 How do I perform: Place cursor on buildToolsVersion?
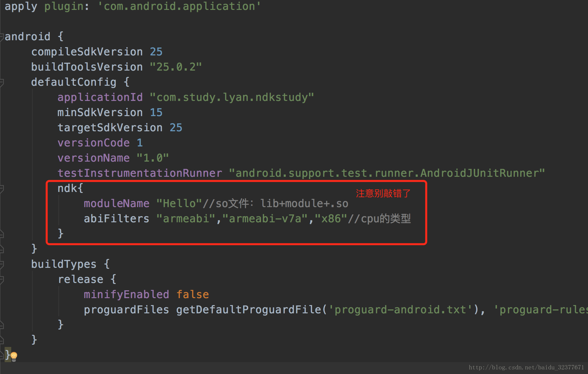tap(87, 67)
